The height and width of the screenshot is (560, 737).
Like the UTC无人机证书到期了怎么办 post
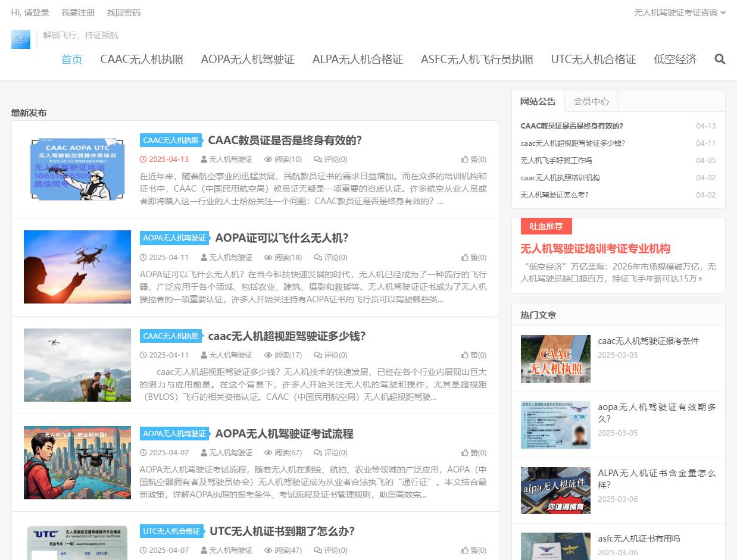[x=474, y=550]
